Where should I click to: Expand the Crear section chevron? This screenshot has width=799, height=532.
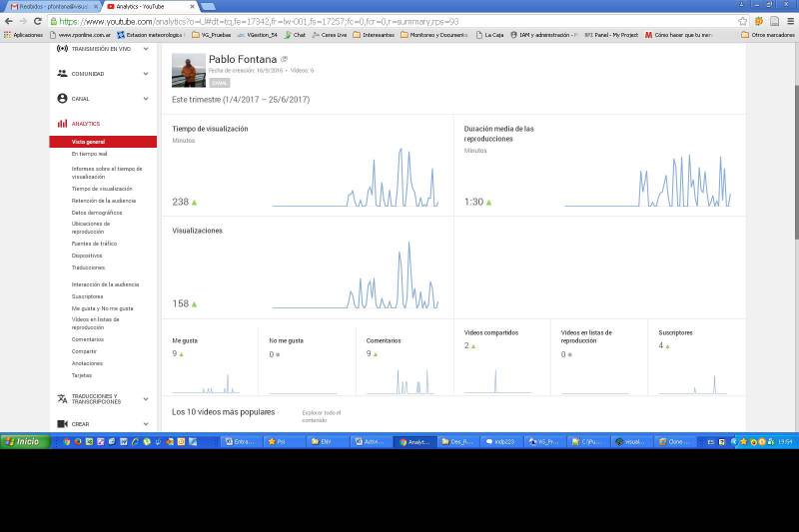(x=146, y=423)
